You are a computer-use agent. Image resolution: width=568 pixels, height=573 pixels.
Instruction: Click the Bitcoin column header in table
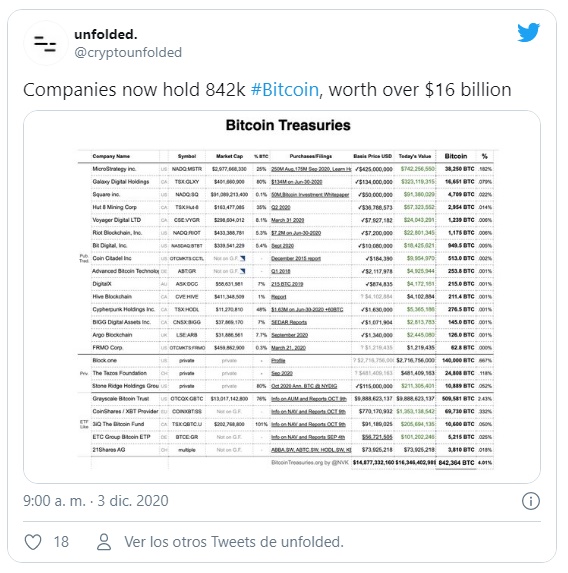point(456,156)
